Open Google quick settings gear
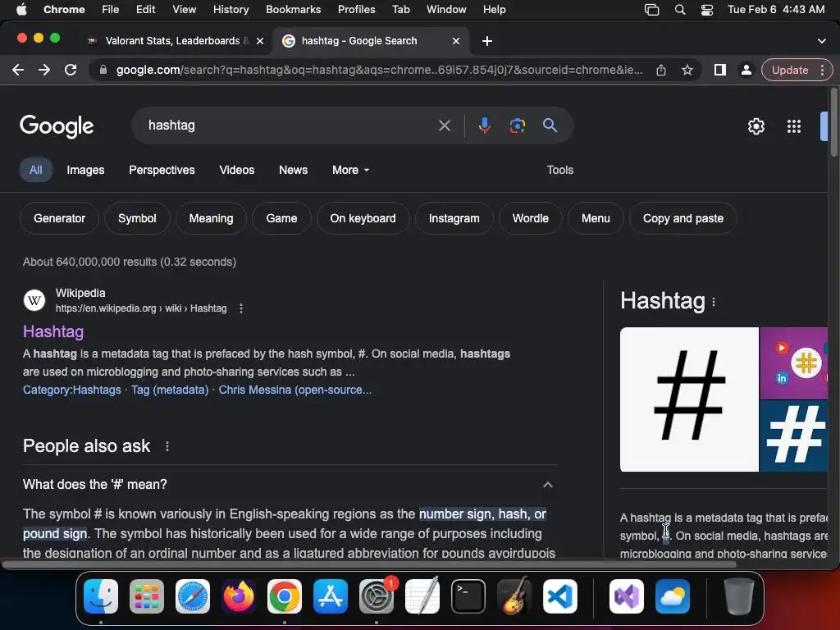 756,126
